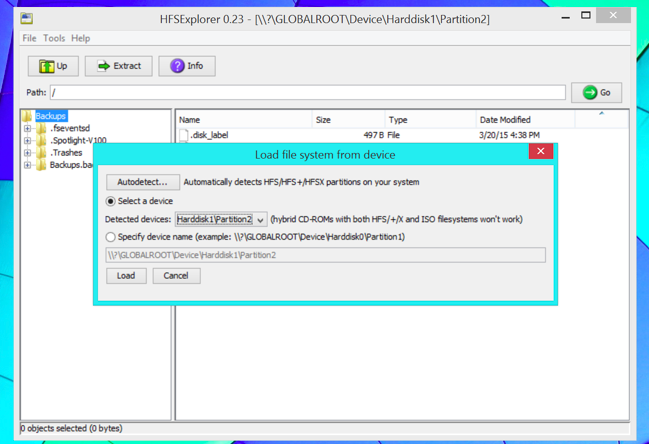
Task: Click Cancel in the load dialog
Action: coord(176,276)
